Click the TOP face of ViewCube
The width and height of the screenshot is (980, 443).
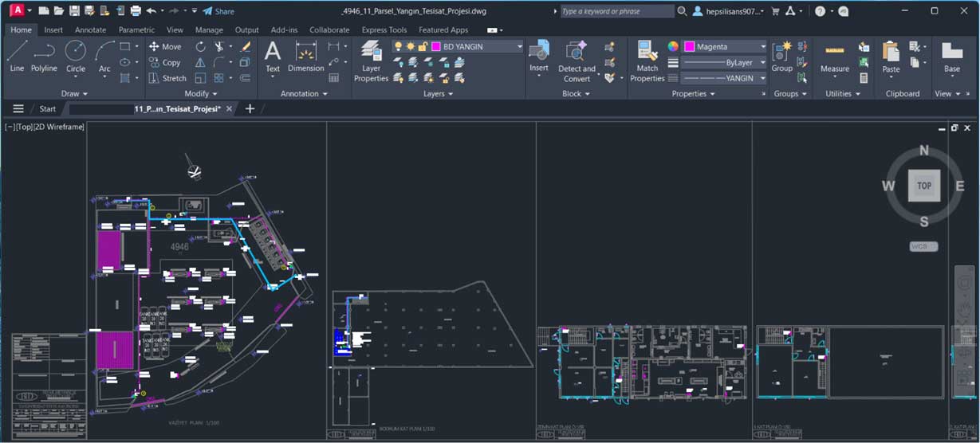coord(924,186)
